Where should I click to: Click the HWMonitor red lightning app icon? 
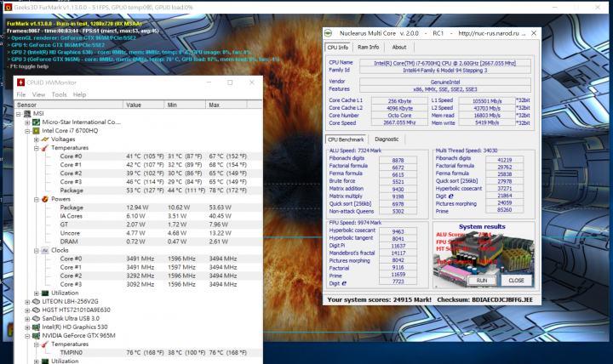(20, 82)
